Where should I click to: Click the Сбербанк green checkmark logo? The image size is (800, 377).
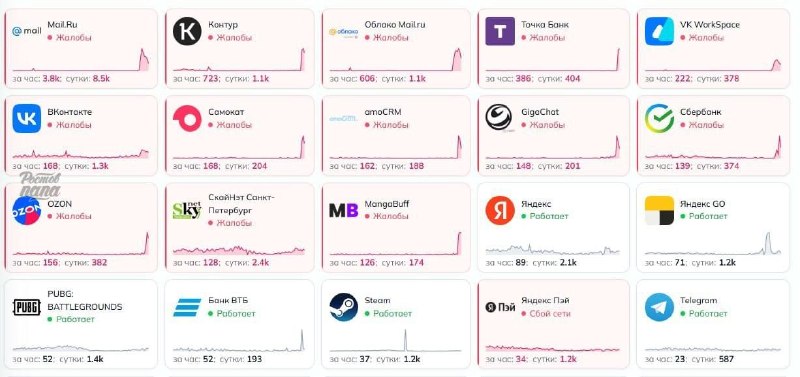659,118
